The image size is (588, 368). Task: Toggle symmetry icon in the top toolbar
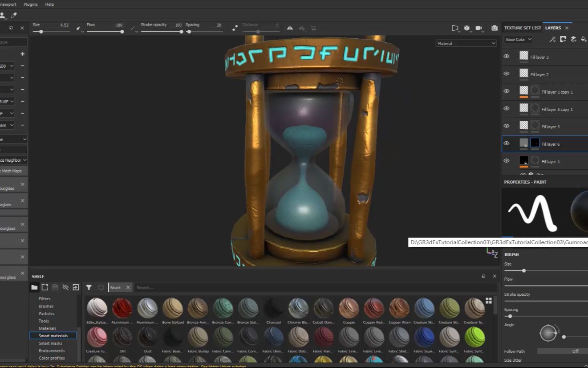pos(290,28)
